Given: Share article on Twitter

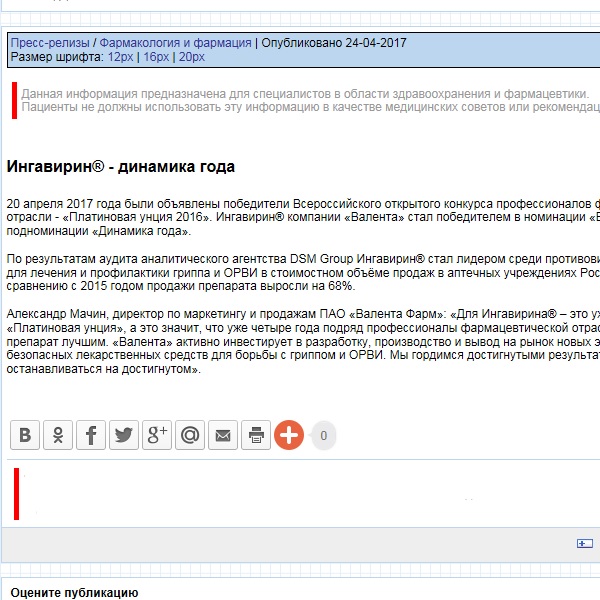Looking at the screenshot, I should tap(124, 435).
